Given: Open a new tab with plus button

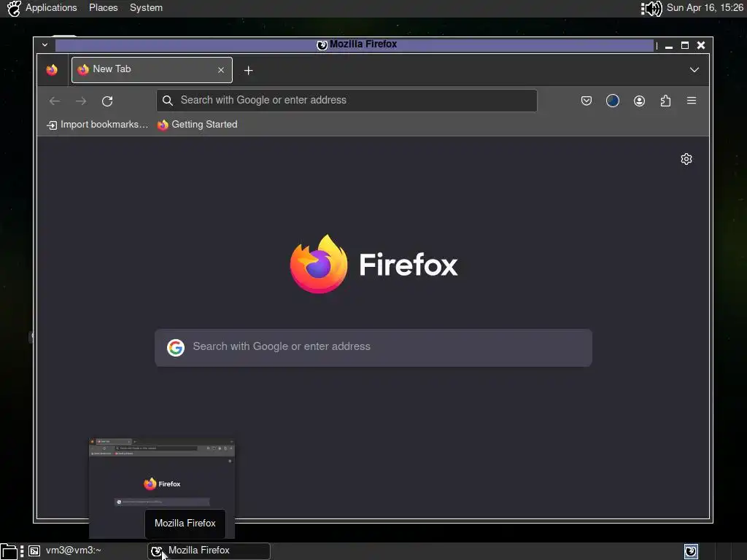Looking at the screenshot, I should pyautogui.click(x=248, y=71).
